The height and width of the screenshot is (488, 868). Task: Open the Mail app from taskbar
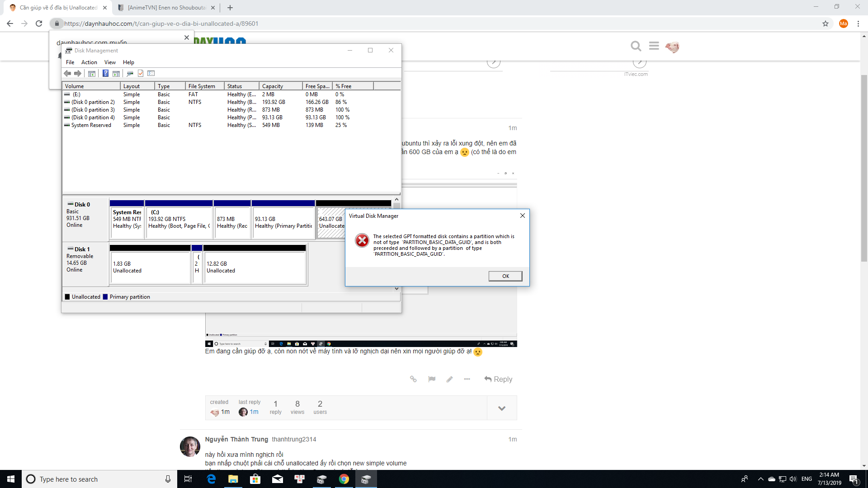pos(278,479)
